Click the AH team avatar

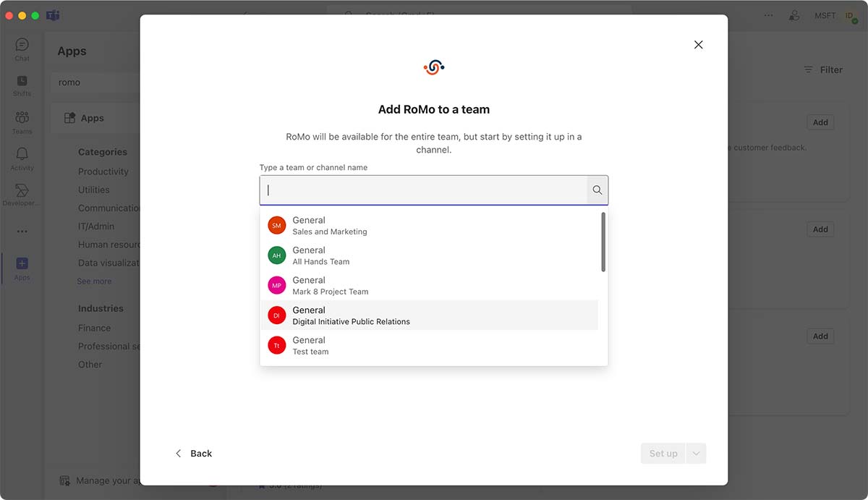point(276,255)
